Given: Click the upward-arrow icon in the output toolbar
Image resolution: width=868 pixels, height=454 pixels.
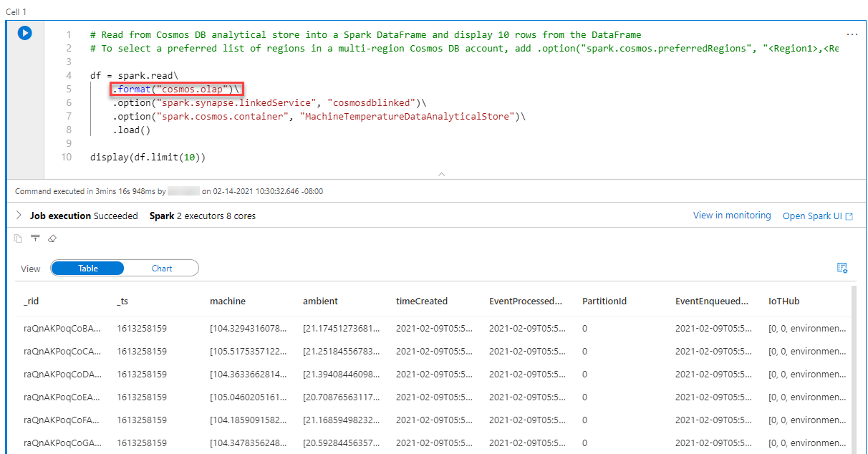Looking at the screenshot, I should 35,238.
